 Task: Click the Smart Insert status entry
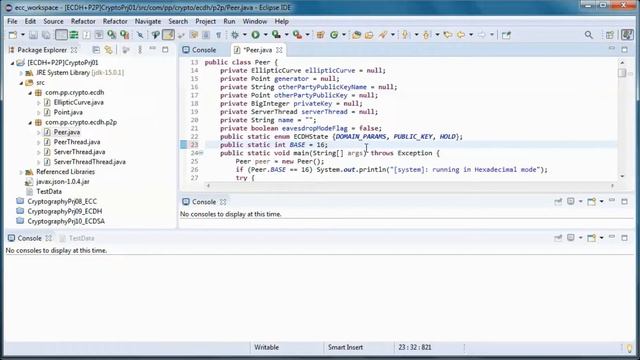pos(345,347)
